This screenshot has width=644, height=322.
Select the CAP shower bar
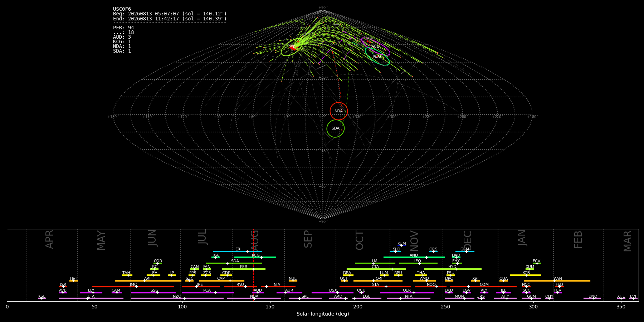(222, 281)
